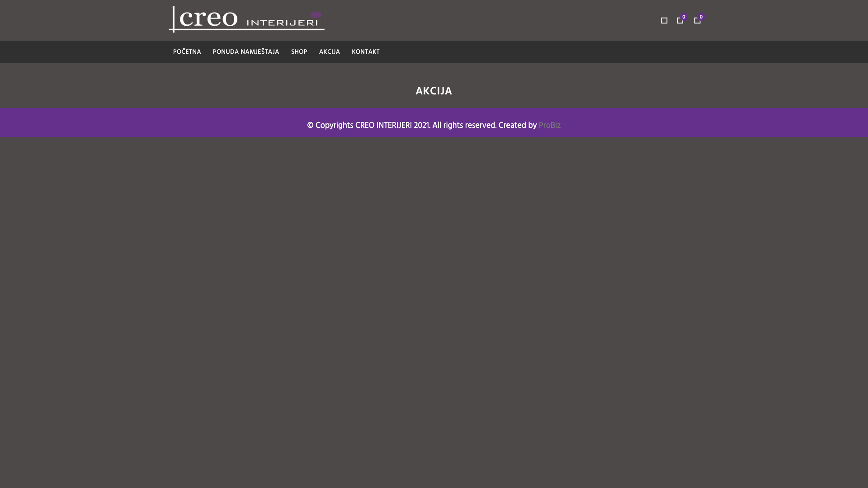Select AKCIJA in the navigation bar
868x488 pixels.
coord(329,52)
